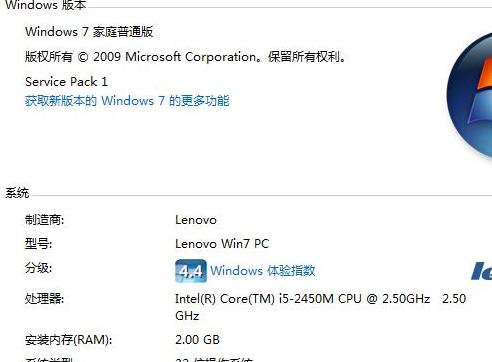Click the 制造商 label
Screen dimensions: 492x362
(44, 220)
